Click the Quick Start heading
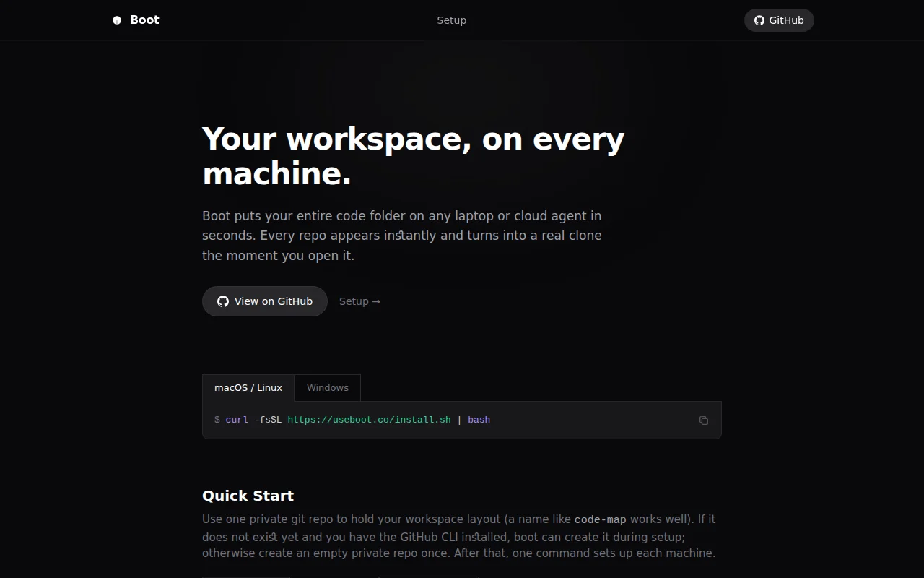Image resolution: width=924 pixels, height=578 pixels. click(248, 496)
